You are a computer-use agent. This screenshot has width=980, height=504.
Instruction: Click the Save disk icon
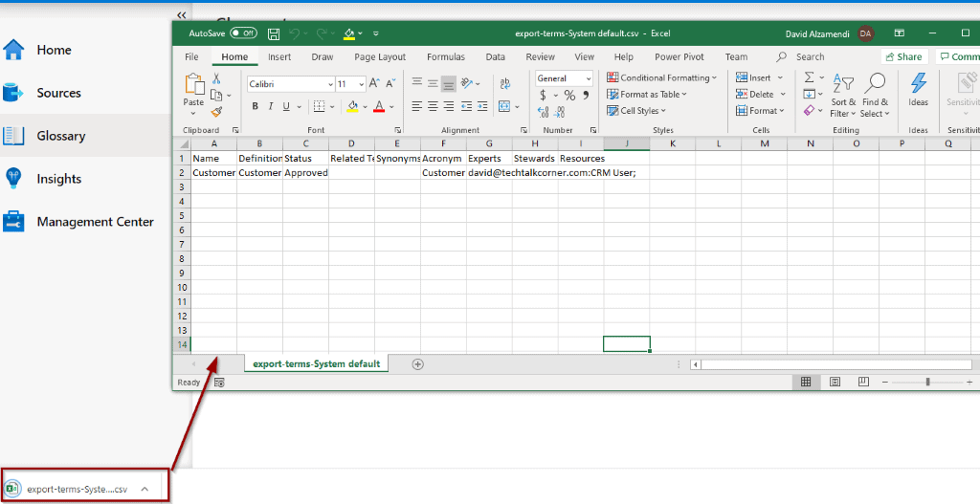[x=274, y=33]
